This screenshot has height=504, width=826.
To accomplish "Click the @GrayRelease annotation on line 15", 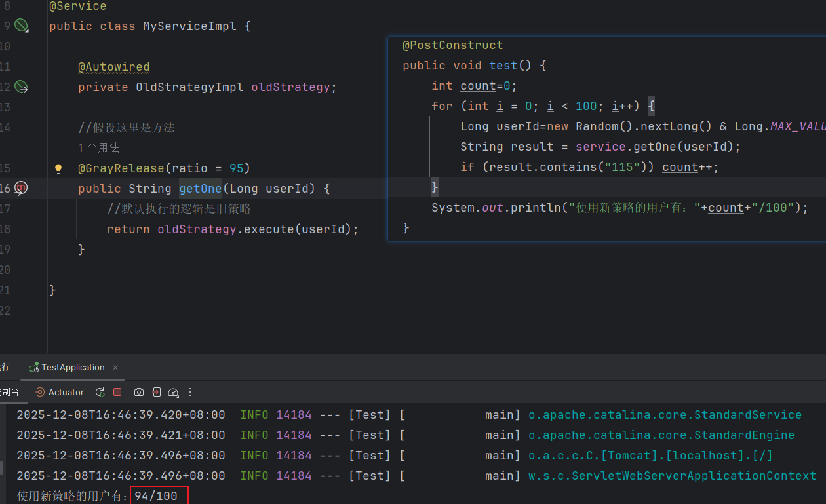I will click(x=121, y=168).
